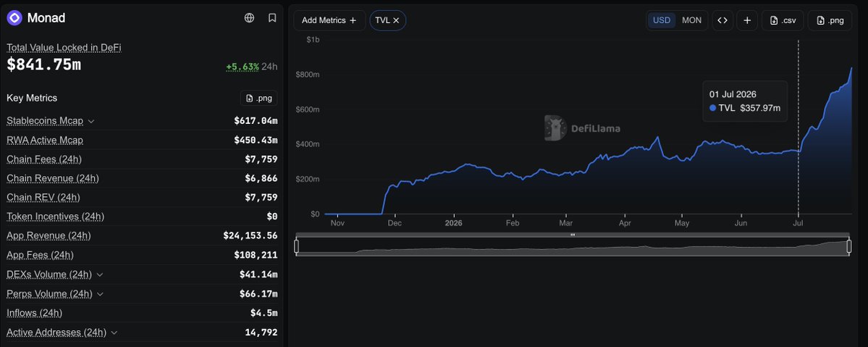Switch chart denomination to MON
The width and height of the screenshot is (868, 347).
[x=691, y=20]
